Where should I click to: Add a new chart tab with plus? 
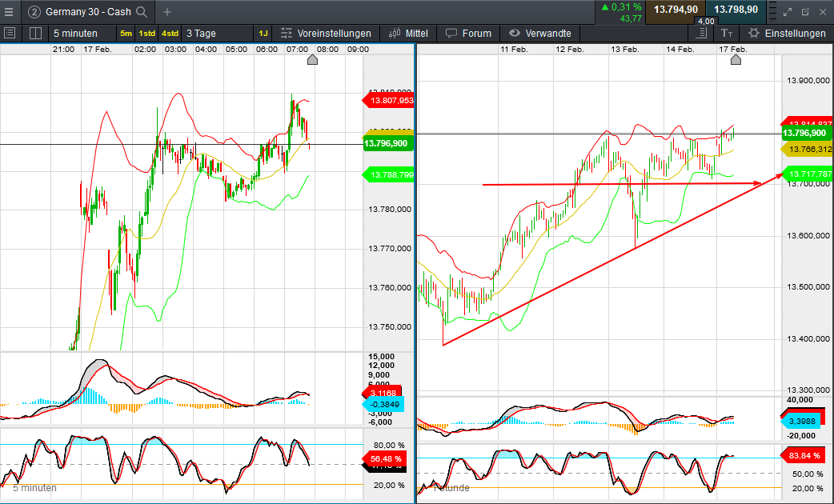click(167, 12)
